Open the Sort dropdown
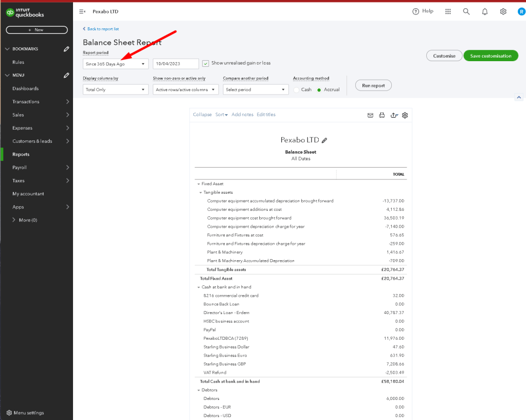The width and height of the screenshot is (526, 420). point(222,115)
